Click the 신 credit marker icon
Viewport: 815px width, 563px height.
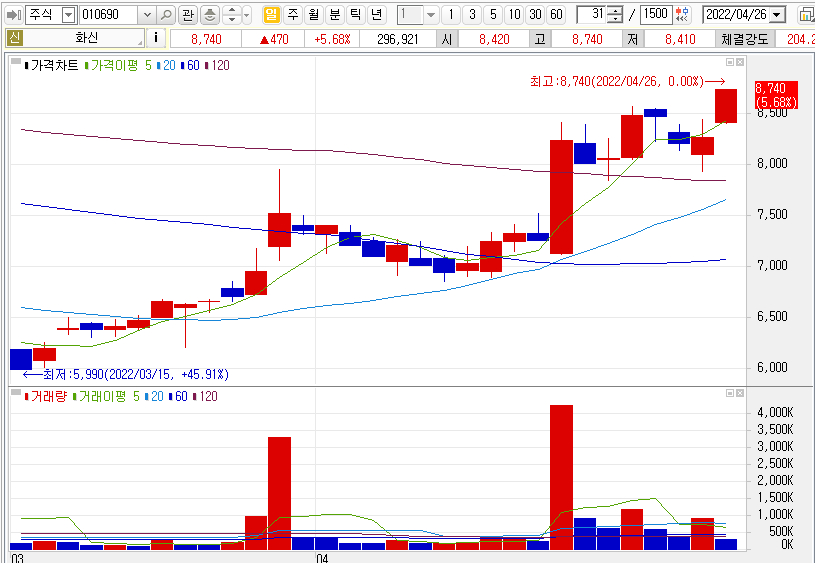pyautogui.click(x=14, y=38)
